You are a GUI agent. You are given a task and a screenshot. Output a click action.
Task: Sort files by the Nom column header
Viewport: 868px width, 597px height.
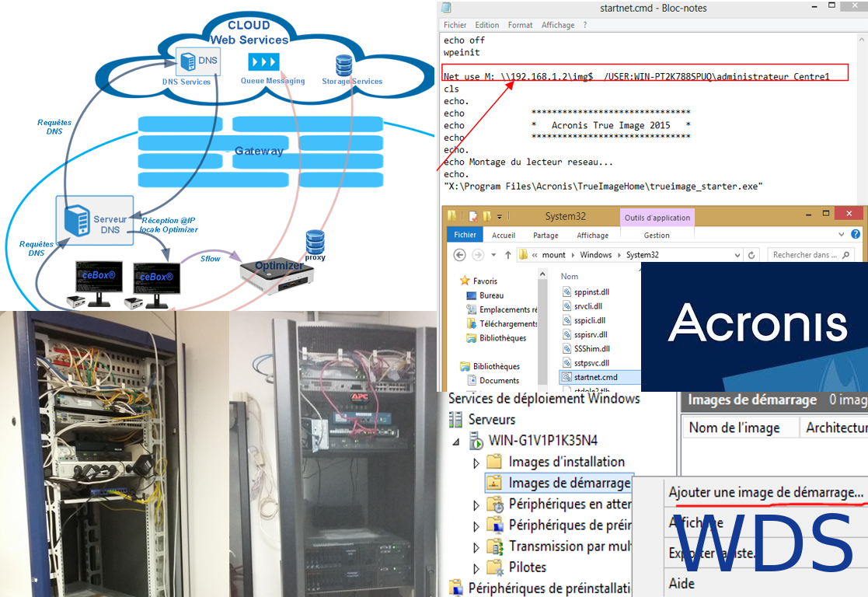click(569, 277)
